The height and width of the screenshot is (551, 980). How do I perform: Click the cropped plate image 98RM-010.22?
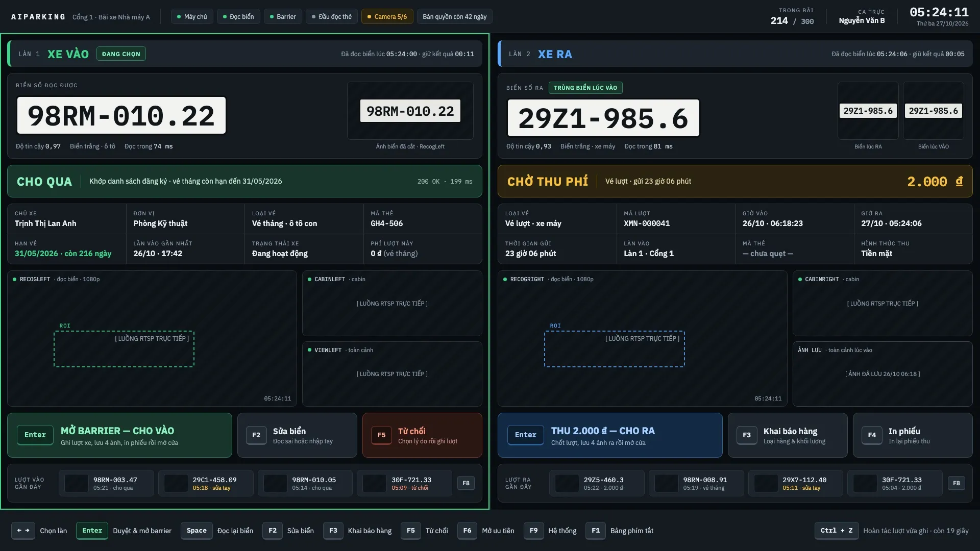coord(410,111)
